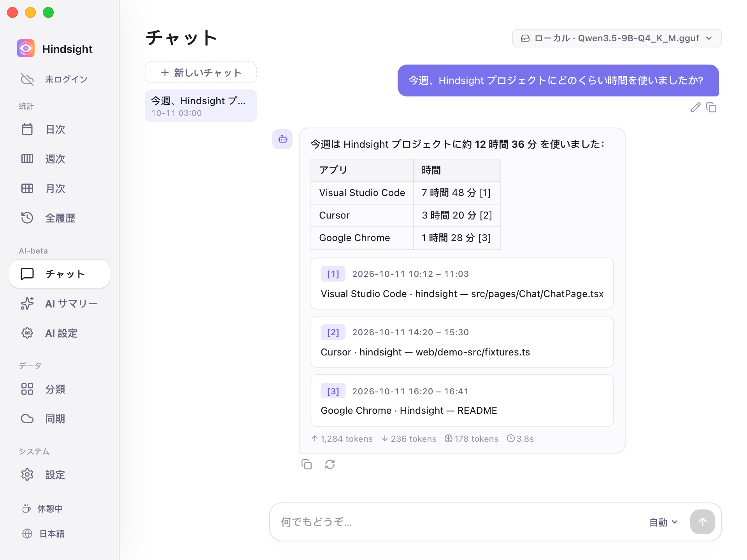Open the 月次 monthly stats view
Image resolution: width=747 pixels, height=560 pixels.
click(x=59, y=188)
